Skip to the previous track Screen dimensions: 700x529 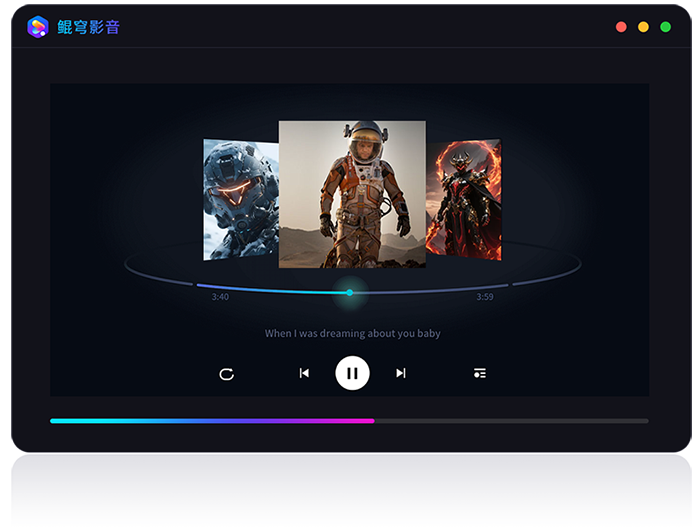(x=304, y=373)
